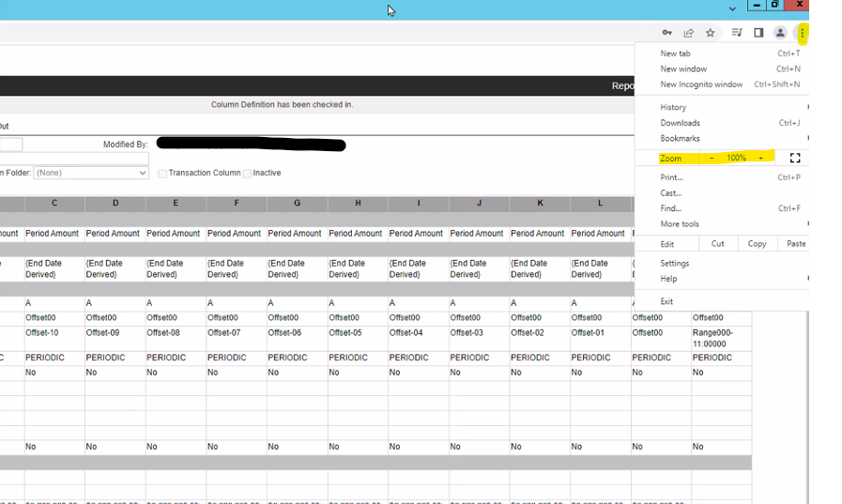
Task: Choose Find... from the menu
Action: click(x=722, y=208)
